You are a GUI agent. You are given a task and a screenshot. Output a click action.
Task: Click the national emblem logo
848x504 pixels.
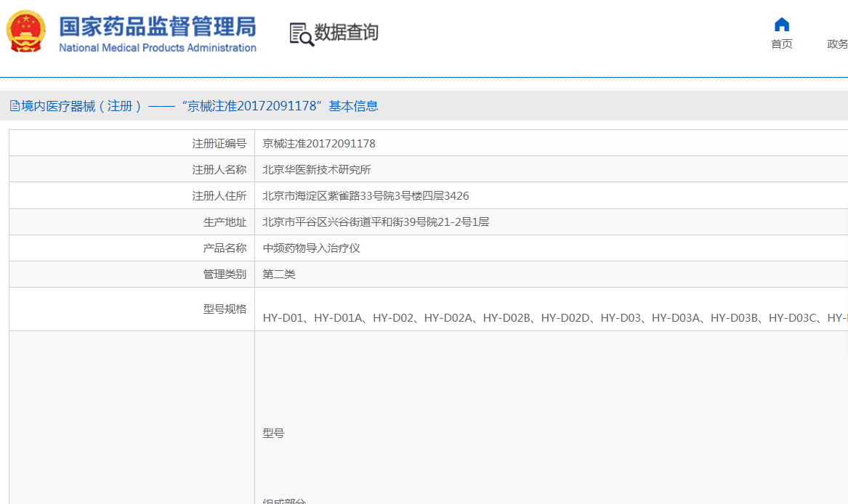coord(25,31)
